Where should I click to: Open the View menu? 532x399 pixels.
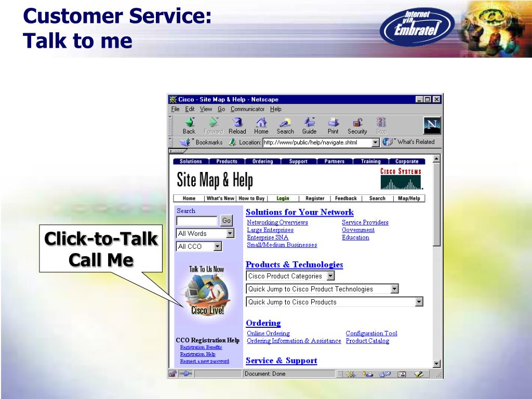tap(206, 109)
